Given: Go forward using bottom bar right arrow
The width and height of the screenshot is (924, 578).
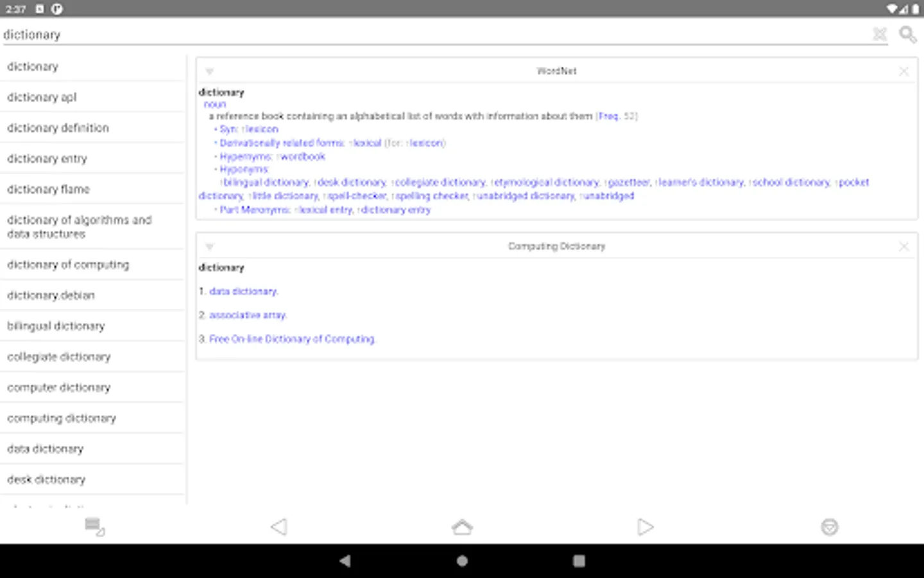Looking at the screenshot, I should pyautogui.click(x=646, y=527).
